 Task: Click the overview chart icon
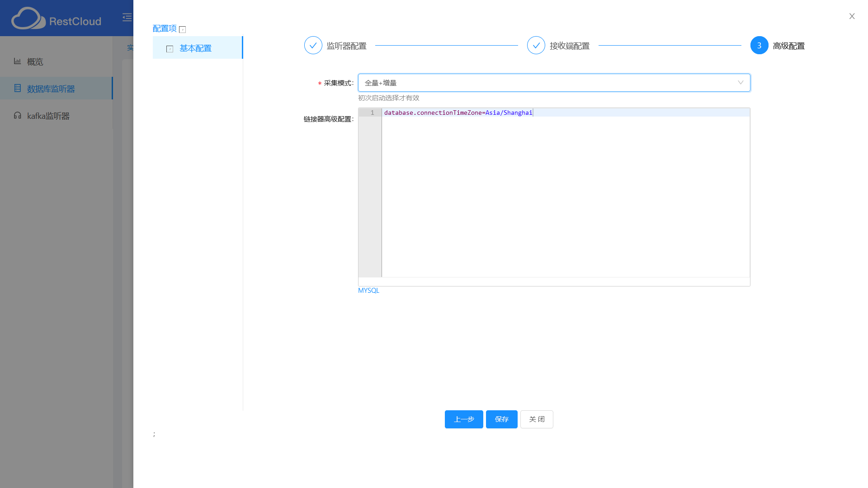click(x=17, y=61)
